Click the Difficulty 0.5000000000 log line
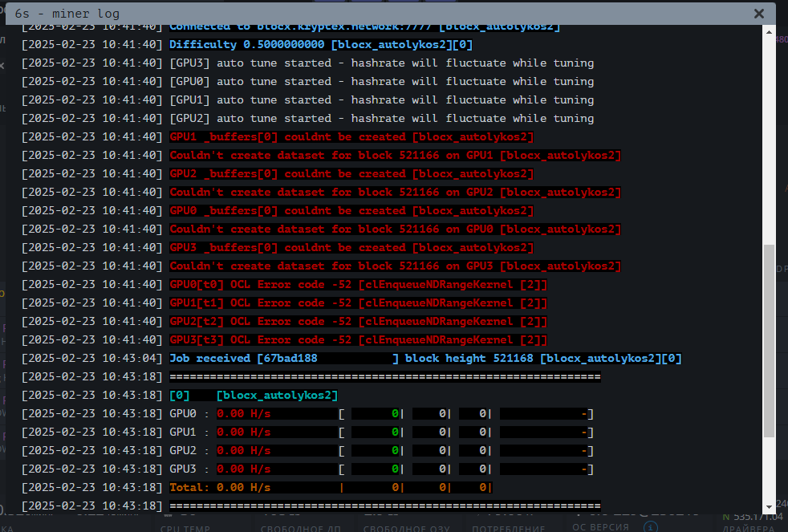 pyautogui.click(x=321, y=45)
